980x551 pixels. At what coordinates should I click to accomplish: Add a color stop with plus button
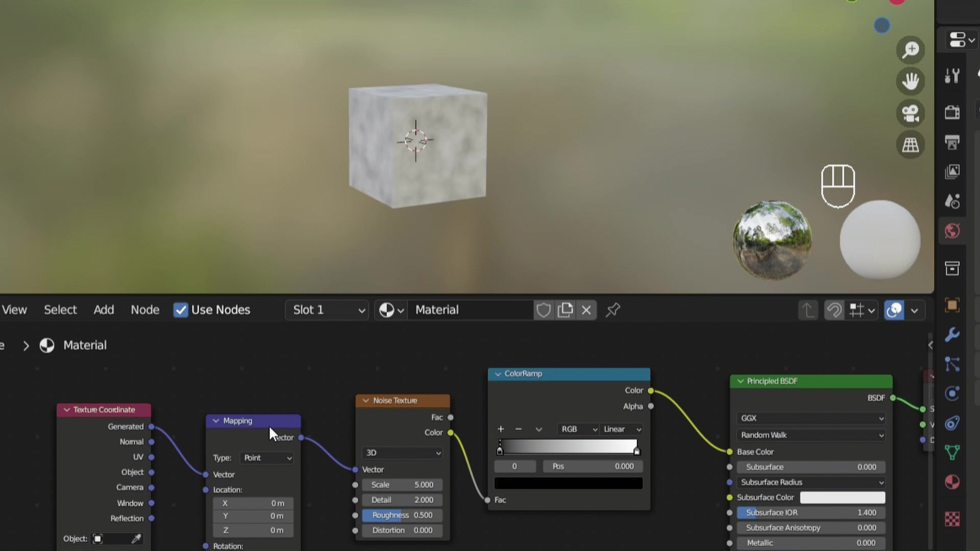pyautogui.click(x=501, y=429)
